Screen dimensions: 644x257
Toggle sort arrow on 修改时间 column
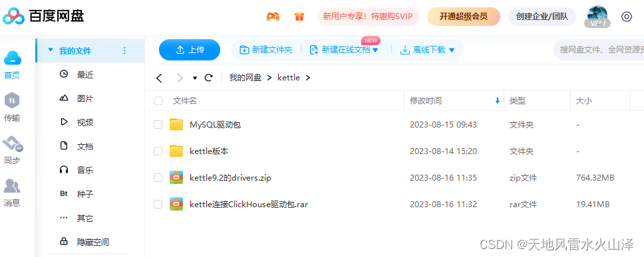pos(498,100)
